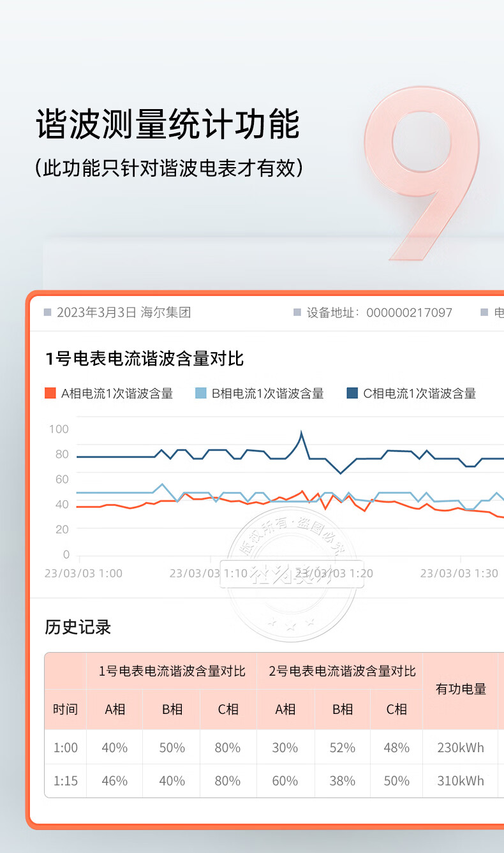Expand the 历史记录 section heading
Screen dimensions: 504x853
point(78,627)
